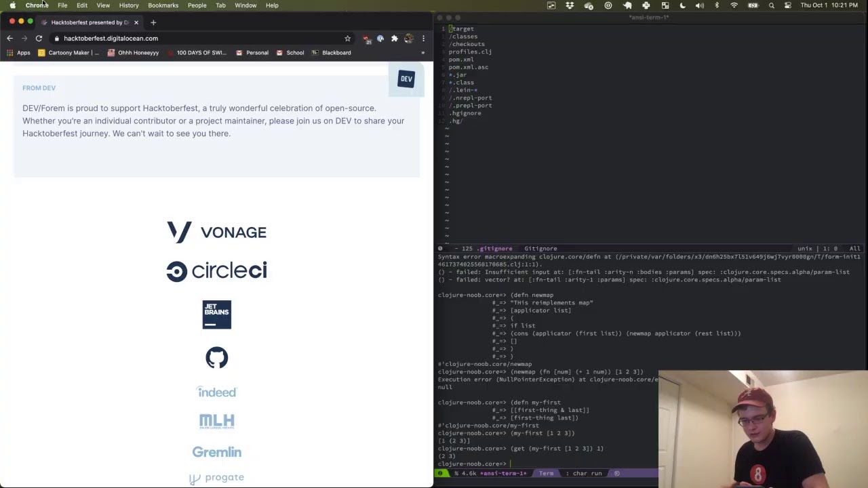Click the Progate sponsor logo

click(216, 478)
